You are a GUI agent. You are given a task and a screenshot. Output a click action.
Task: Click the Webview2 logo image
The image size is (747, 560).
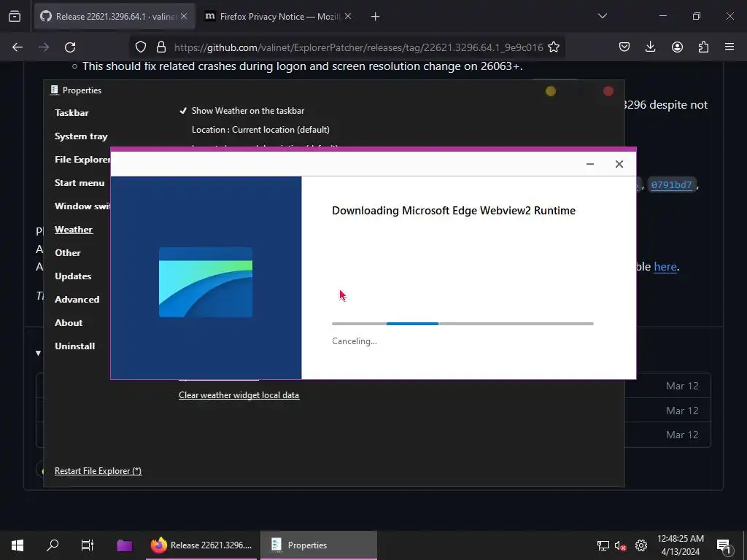(x=206, y=282)
